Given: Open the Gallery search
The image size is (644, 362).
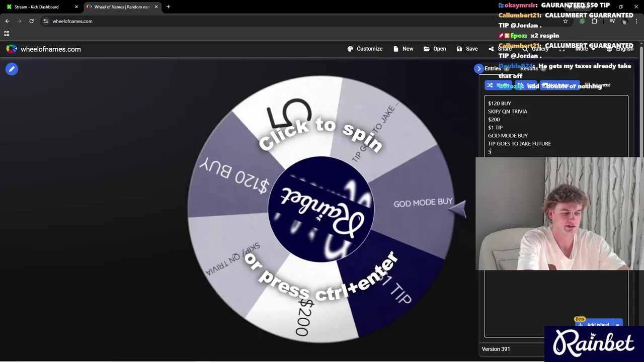Looking at the screenshot, I should point(535,49).
